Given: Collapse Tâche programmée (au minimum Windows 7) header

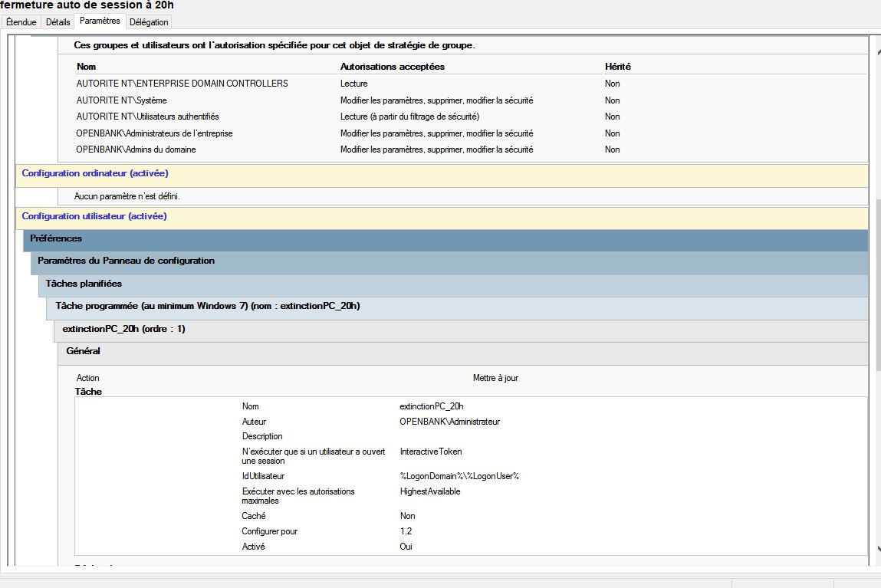Looking at the screenshot, I should [208, 306].
